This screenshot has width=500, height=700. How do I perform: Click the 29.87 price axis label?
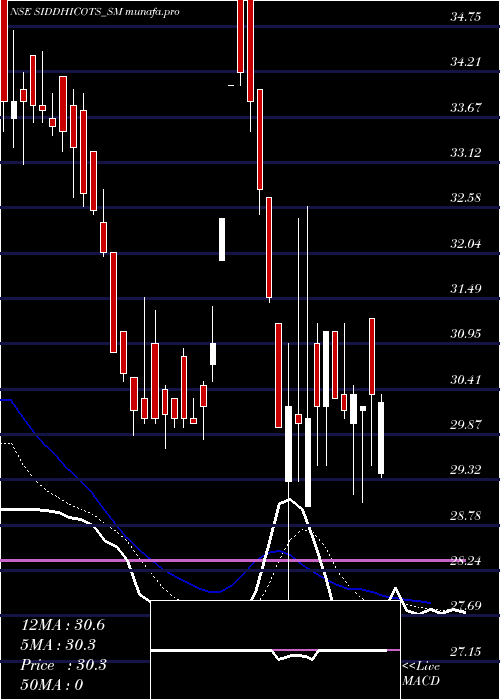[x=466, y=425]
